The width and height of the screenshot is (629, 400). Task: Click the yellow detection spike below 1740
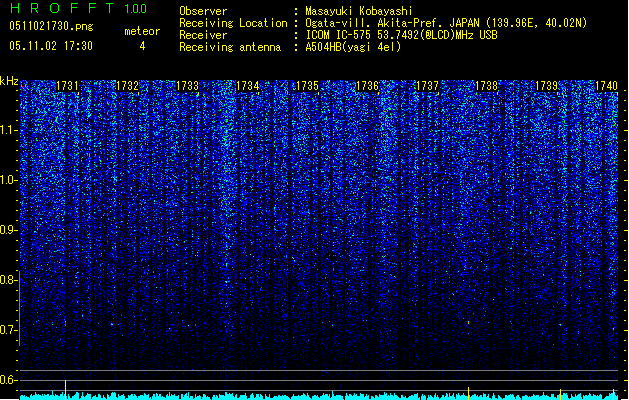click(613, 394)
